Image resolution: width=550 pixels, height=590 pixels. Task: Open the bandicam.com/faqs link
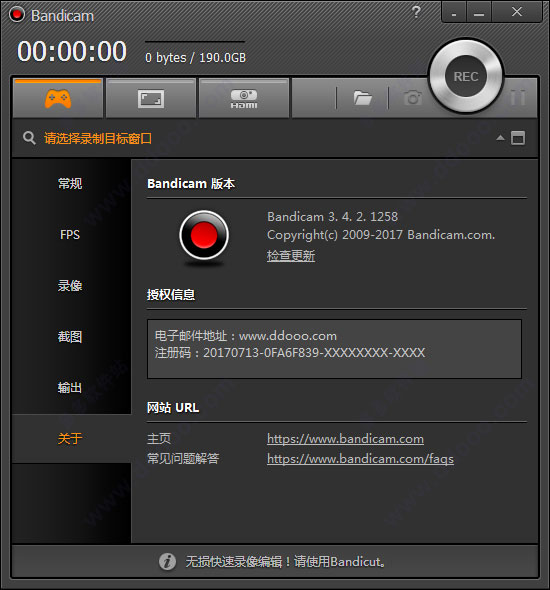[360, 459]
